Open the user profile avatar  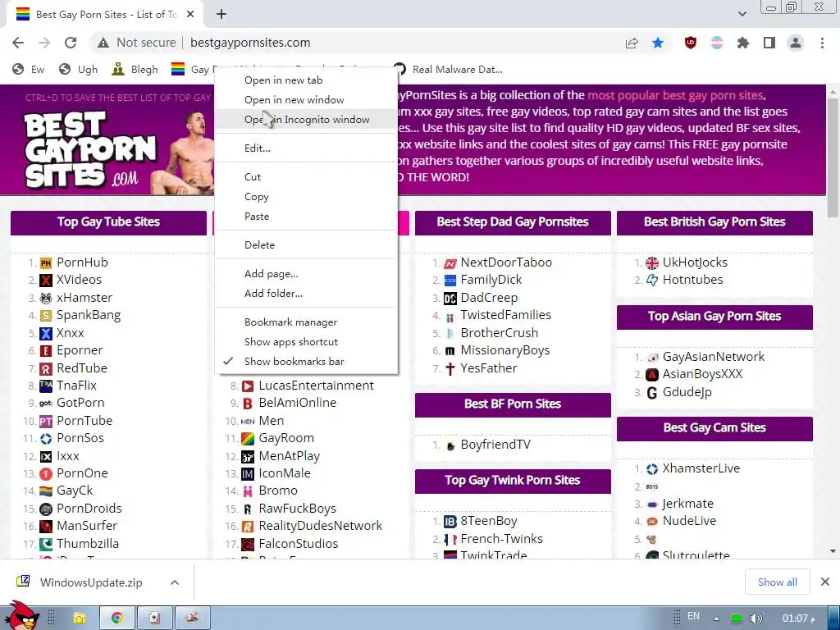(796, 43)
